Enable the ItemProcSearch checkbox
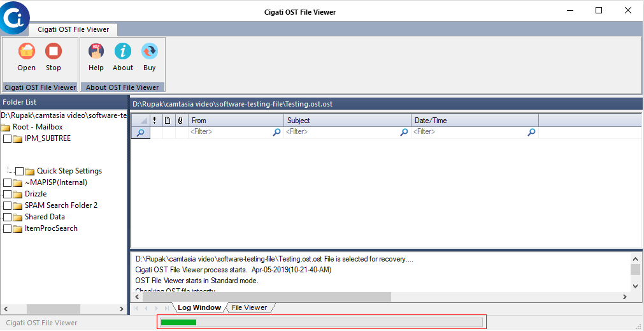644x331 pixels. 8,228
